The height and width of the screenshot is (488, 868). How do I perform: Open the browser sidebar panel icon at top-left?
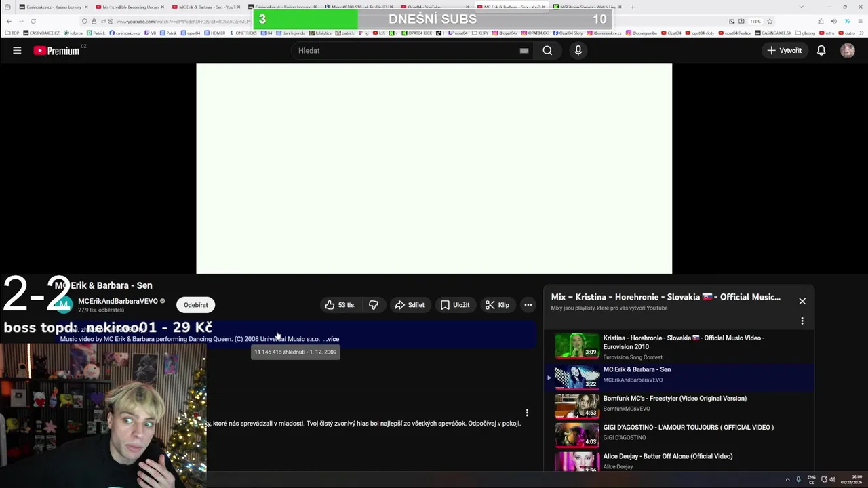(x=7, y=7)
